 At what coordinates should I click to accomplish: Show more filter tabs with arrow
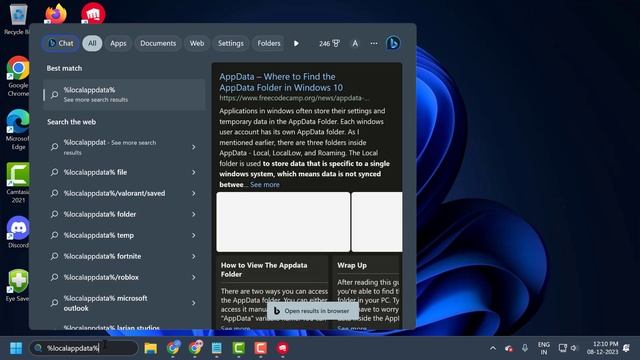(x=296, y=43)
